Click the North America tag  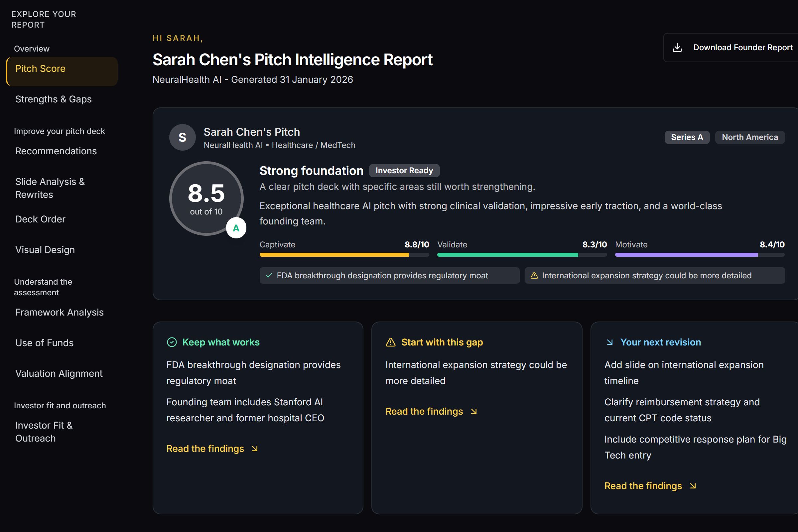pos(750,137)
